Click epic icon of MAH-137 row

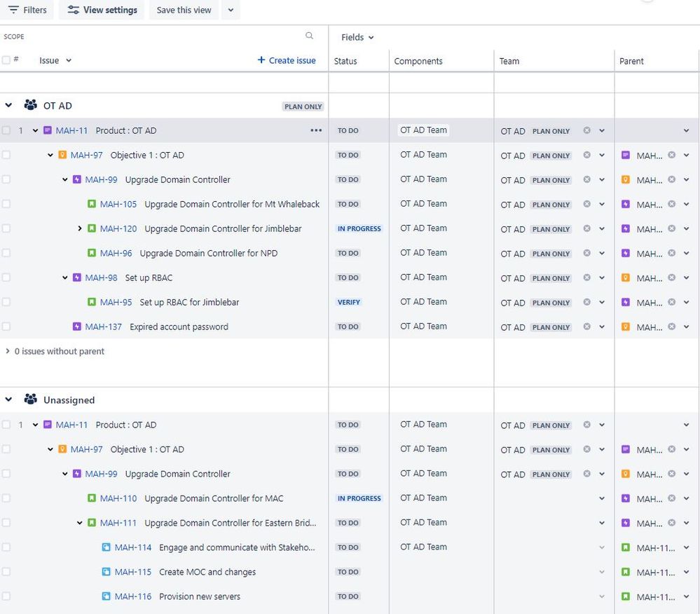[x=77, y=327]
